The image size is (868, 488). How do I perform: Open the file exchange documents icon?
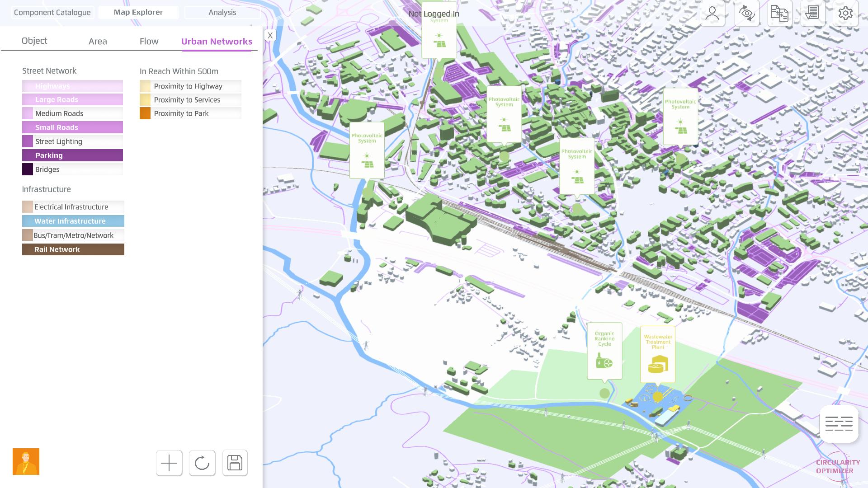click(779, 13)
